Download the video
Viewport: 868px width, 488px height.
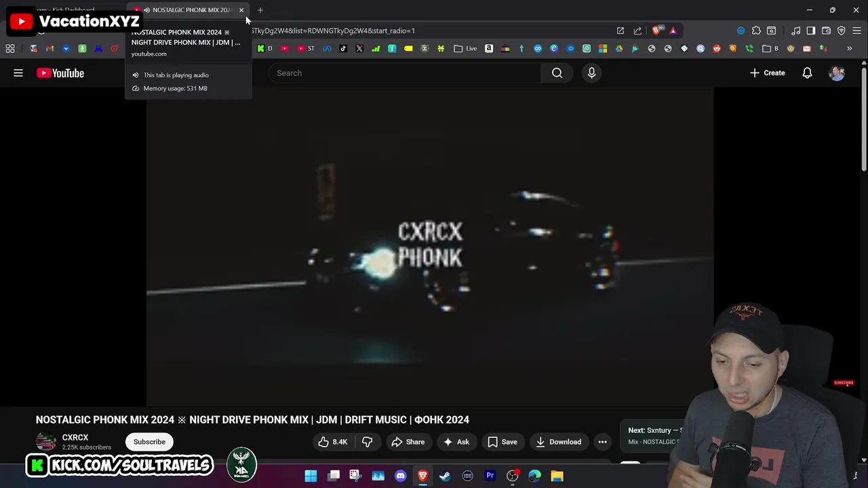click(559, 442)
